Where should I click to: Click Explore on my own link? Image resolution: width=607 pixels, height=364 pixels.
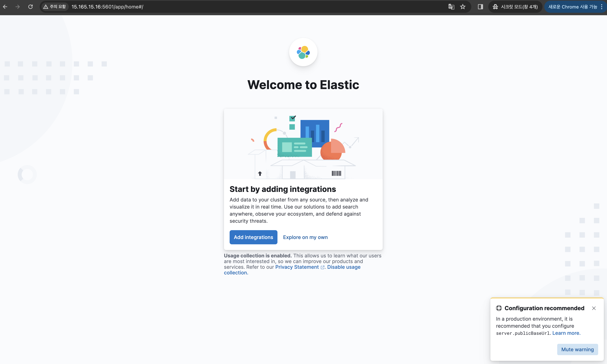[x=305, y=237]
